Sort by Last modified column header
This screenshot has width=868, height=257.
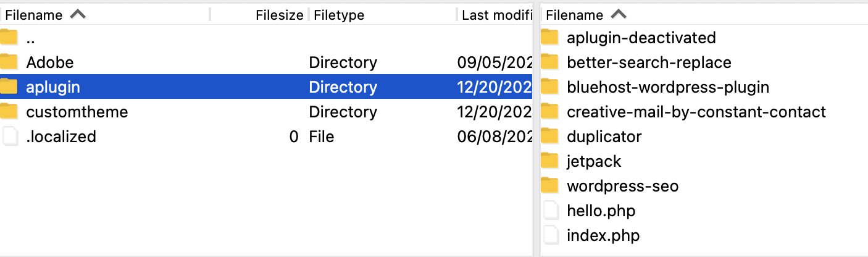pyautogui.click(x=496, y=15)
